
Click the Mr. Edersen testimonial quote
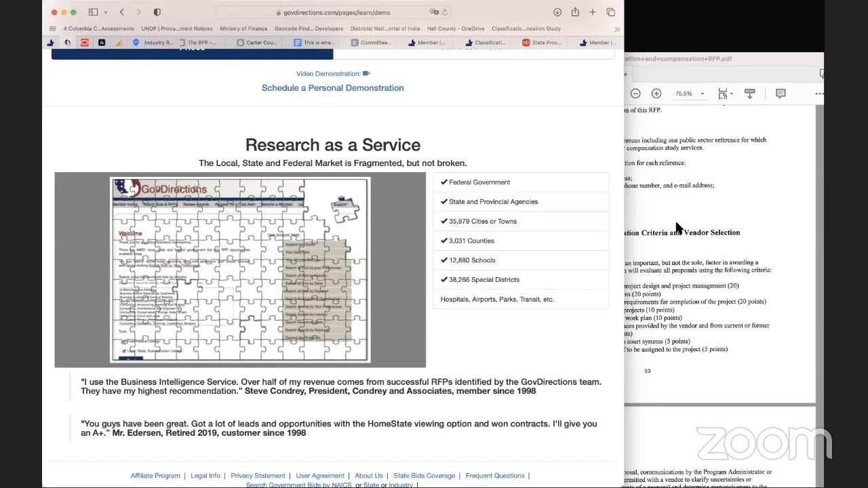coord(339,428)
